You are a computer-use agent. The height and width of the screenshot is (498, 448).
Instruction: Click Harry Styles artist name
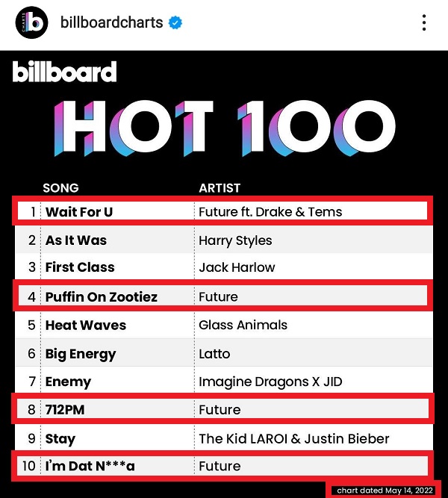click(x=235, y=240)
